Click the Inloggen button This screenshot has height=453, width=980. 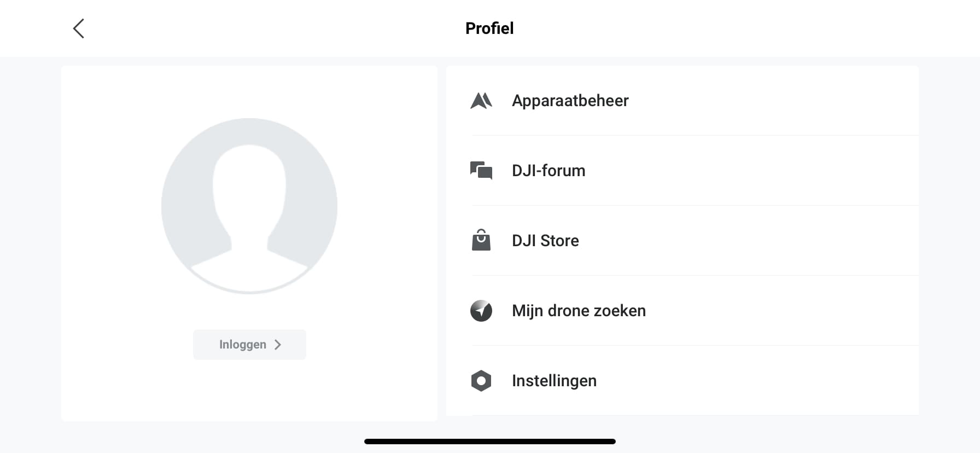pyautogui.click(x=249, y=345)
